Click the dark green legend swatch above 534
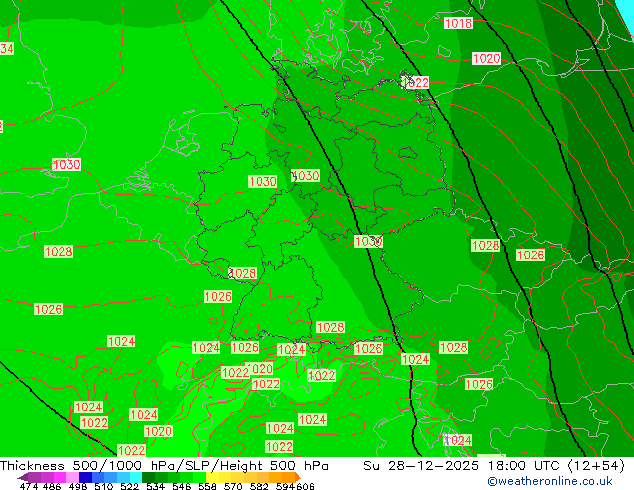The width and height of the screenshot is (634, 490). click(x=148, y=477)
